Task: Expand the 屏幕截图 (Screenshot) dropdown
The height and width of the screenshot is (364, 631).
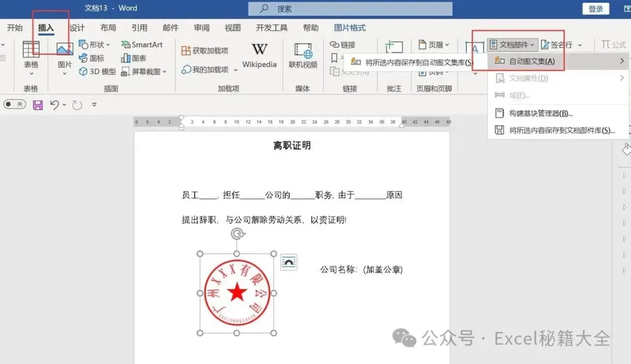Action: pyautogui.click(x=164, y=72)
